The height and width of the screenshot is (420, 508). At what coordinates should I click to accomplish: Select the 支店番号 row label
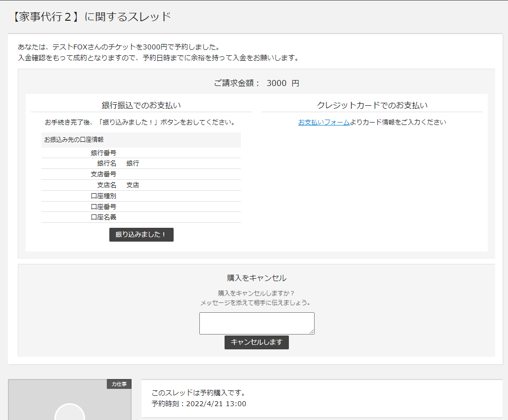tap(103, 174)
